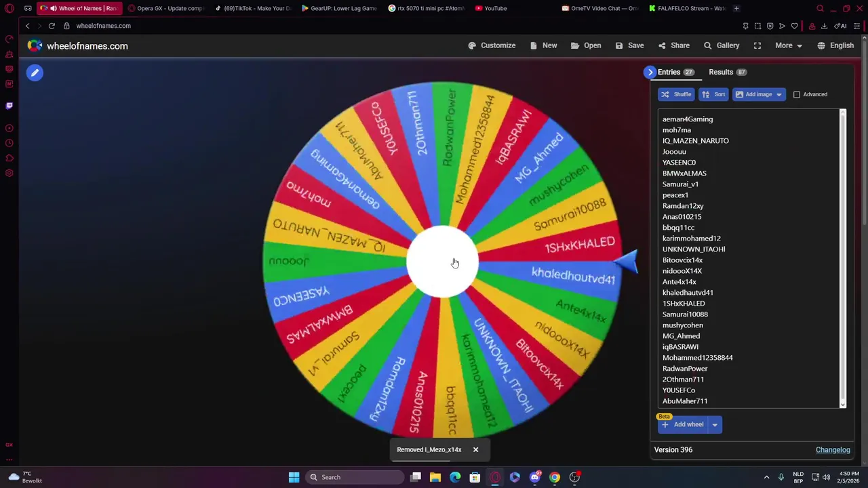The height and width of the screenshot is (488, 868).
Task: Click the Open button in header
Action: [586, 45]
